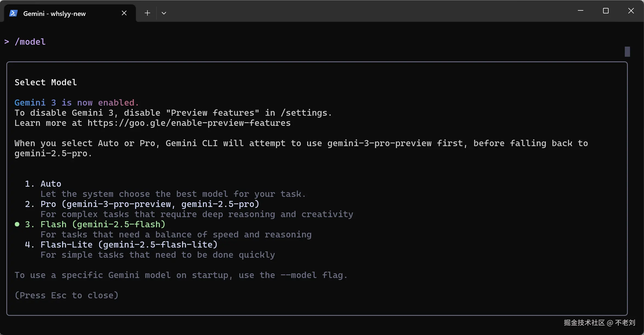Close the Gemini - whslyy-new tab
The image size is (644, 335).
click(x=124, y=13)
